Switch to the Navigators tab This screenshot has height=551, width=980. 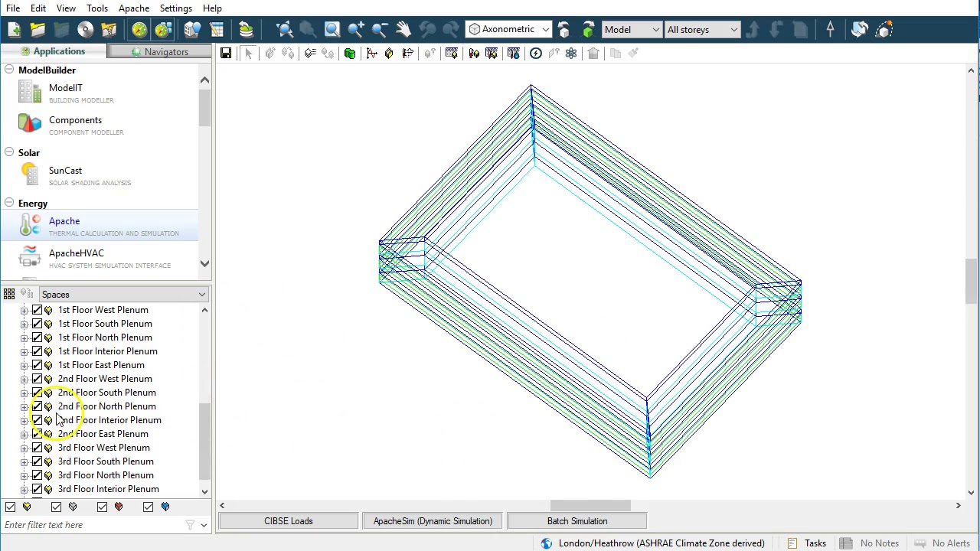[158, 52]
